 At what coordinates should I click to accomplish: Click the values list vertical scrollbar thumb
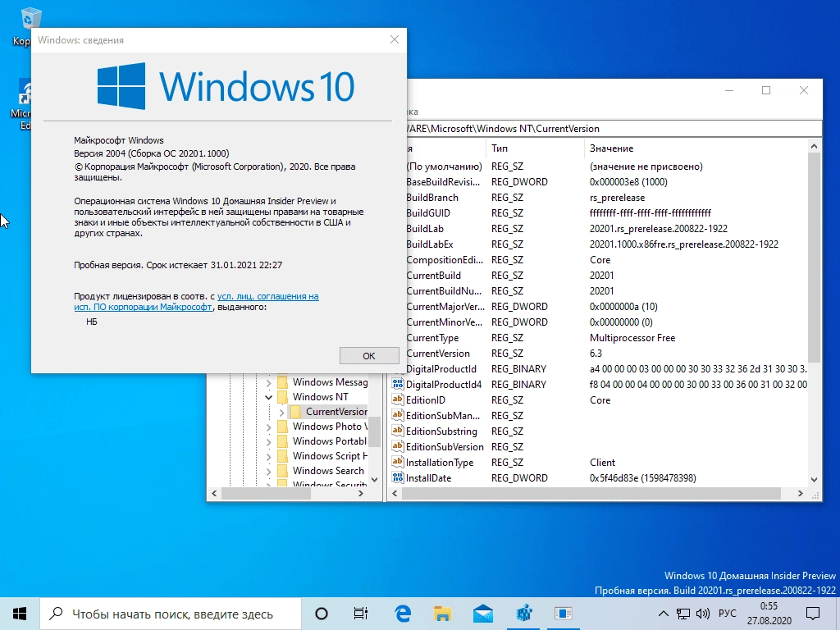pos(814,257)
